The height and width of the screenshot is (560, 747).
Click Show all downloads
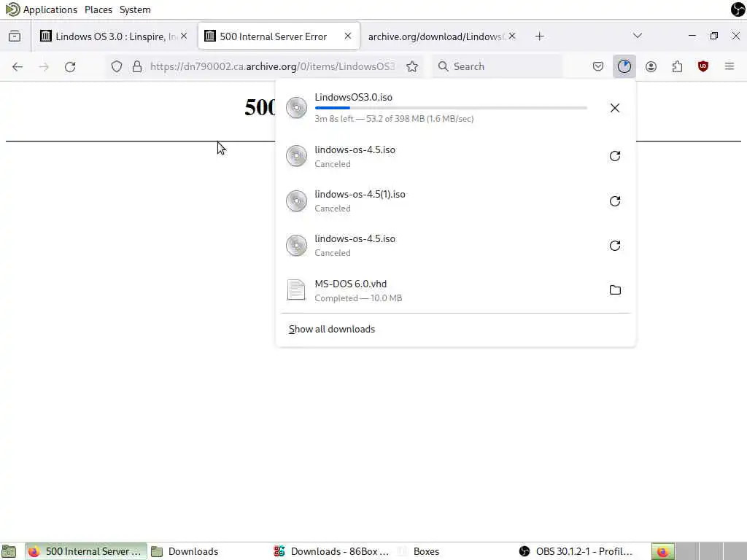pos(332,330)
